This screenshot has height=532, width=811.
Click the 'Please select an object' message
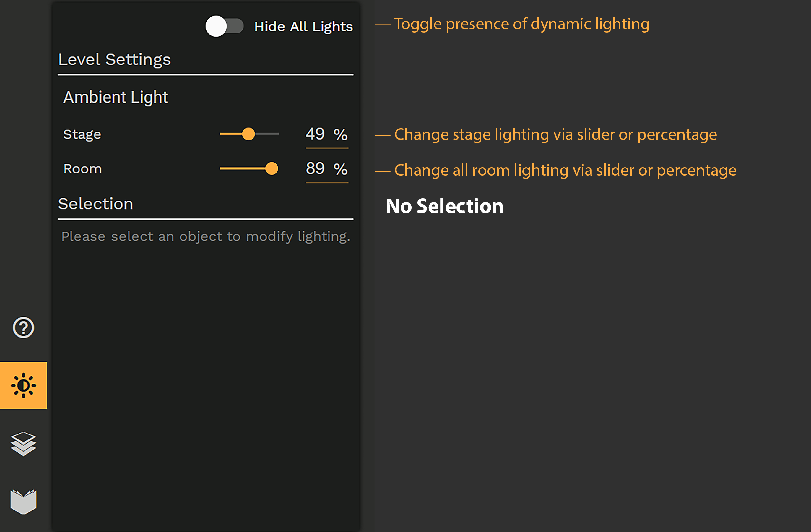[x=206, y=236]
